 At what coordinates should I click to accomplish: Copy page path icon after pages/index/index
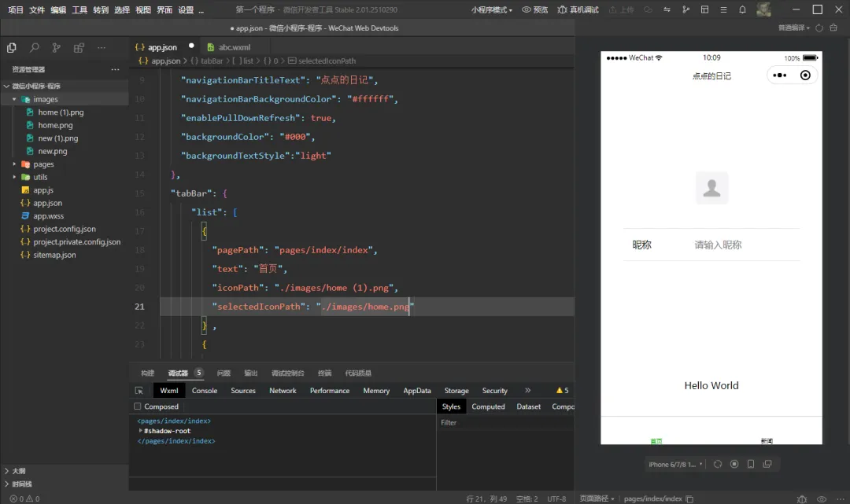(x=689, y=499)
